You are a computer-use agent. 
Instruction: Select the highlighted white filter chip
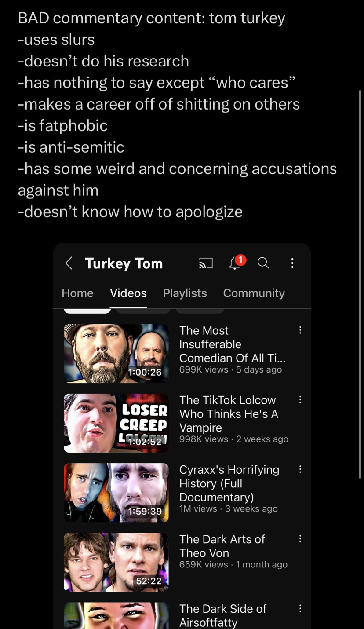tap(87, 311)
